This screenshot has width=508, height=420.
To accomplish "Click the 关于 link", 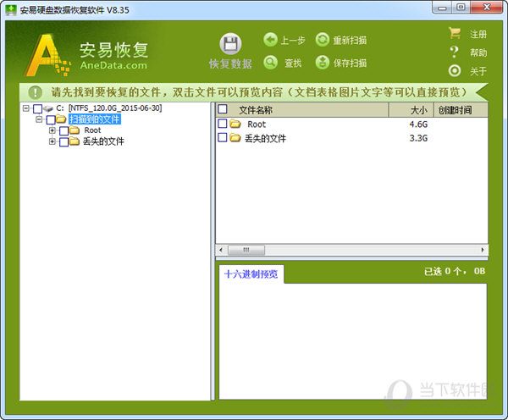I will [478, 71].
